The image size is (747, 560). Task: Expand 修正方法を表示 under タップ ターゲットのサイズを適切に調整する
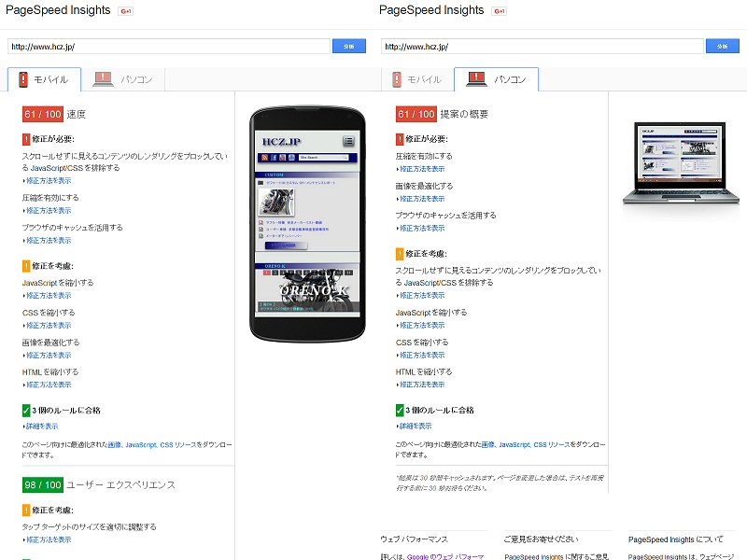49,540
